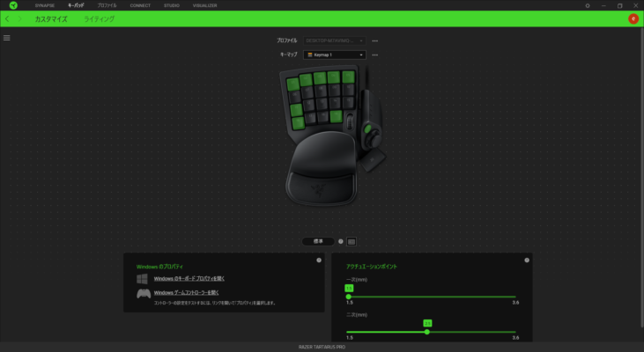Click RAZER TARTARUS PRO device name
Viewport: 644px width, 352px height.
click(x=322, y=347)
